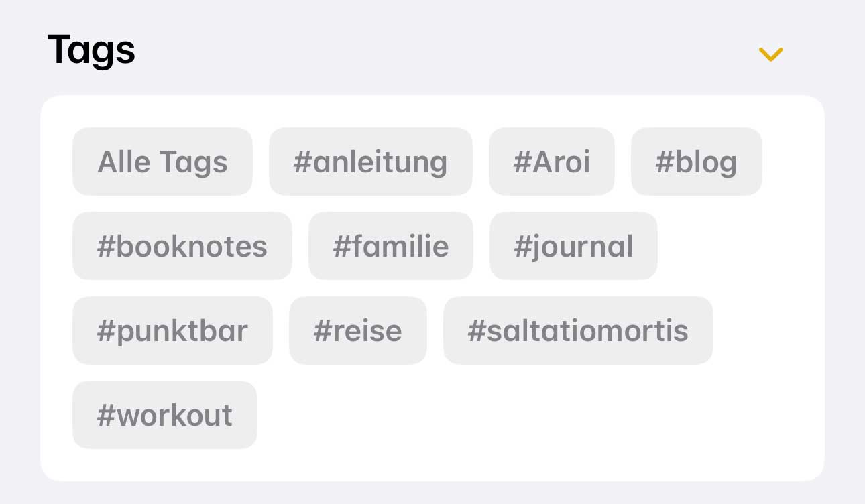Screen dimensions: 865x504
Task: Select the #reise tag
Action: pos(357,330)
